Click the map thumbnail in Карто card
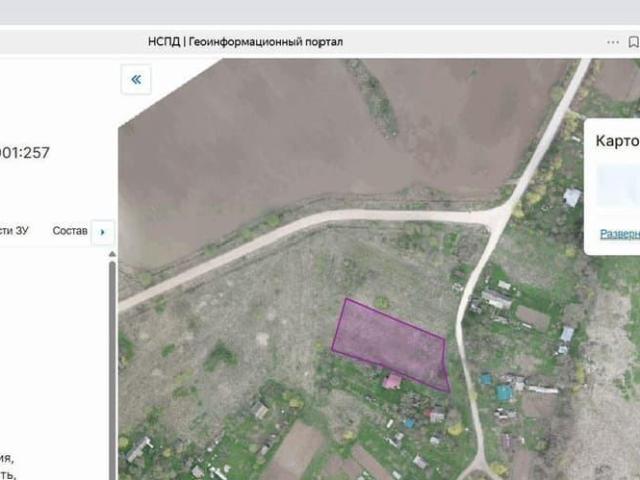 point(618,186)
